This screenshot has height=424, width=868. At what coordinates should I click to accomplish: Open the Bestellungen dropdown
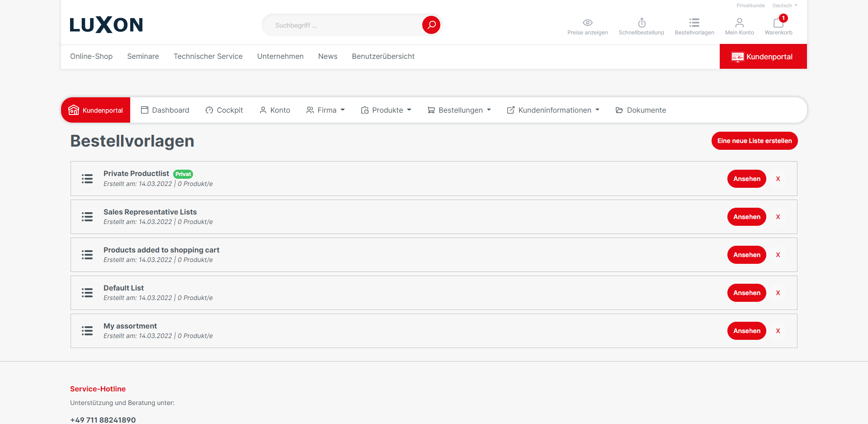[x=459, y=110]
